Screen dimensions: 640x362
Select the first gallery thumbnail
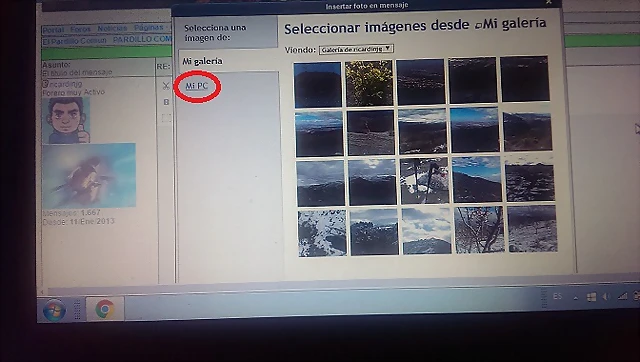tap(318, 85)
